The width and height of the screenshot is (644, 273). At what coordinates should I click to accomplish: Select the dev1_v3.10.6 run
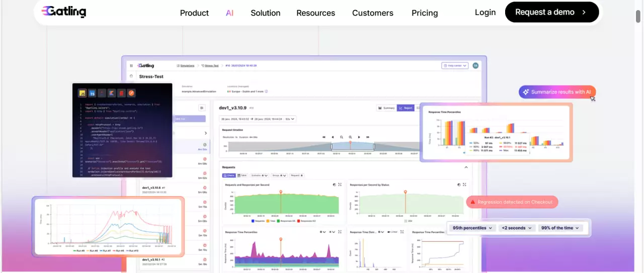174,190
